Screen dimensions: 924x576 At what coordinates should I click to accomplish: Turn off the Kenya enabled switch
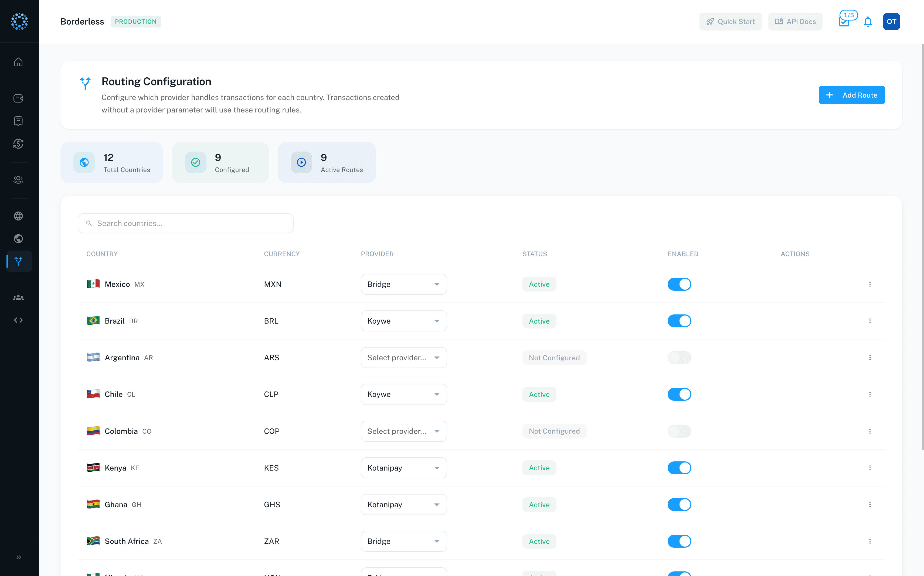pyautogui.click(x=679, y=468)
